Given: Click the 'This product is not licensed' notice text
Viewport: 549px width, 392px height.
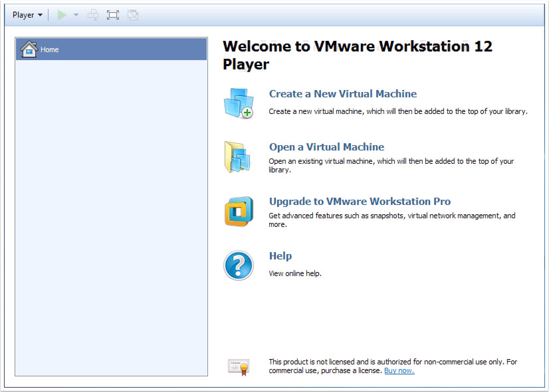Looking at the screenshot, I should [393, 366].
